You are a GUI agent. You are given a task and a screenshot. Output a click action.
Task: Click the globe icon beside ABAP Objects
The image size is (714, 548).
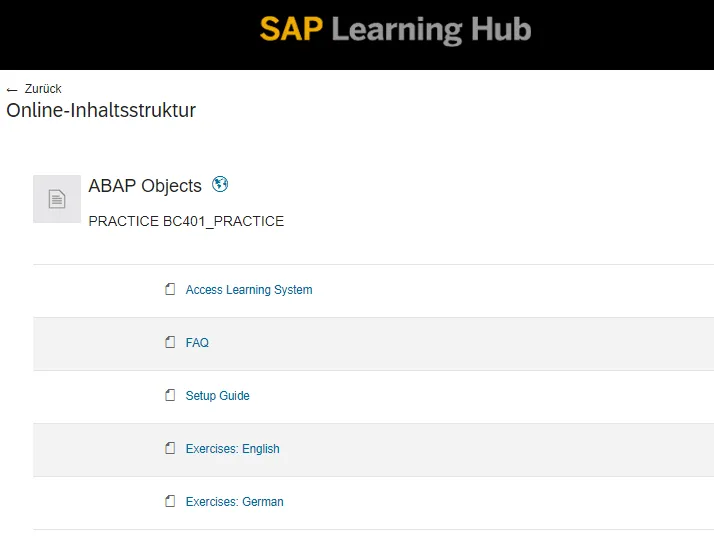click(x=221, y=184)
